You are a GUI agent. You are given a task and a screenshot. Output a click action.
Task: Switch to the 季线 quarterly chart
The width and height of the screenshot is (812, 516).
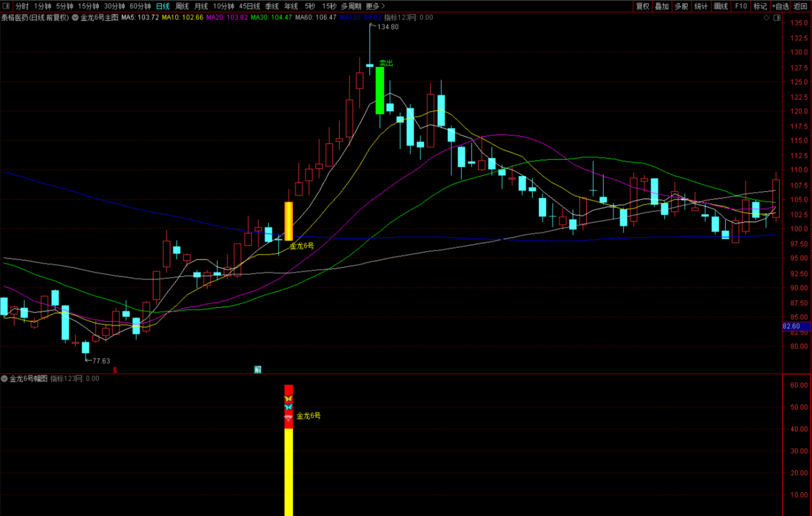tap(271, 6)
